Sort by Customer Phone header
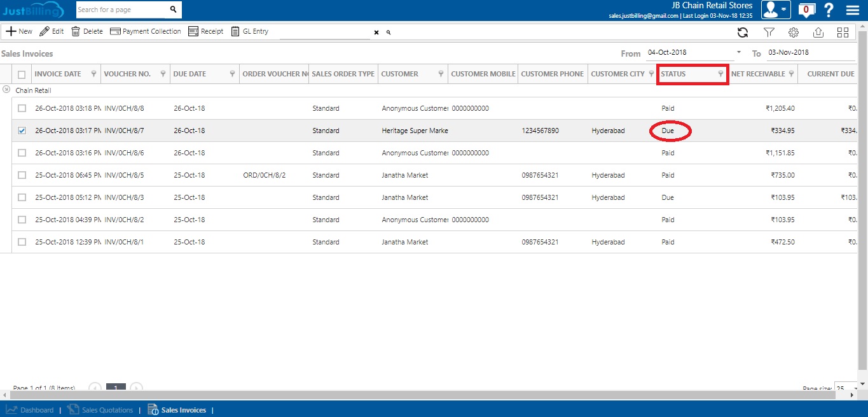 [x=553, y=74]
